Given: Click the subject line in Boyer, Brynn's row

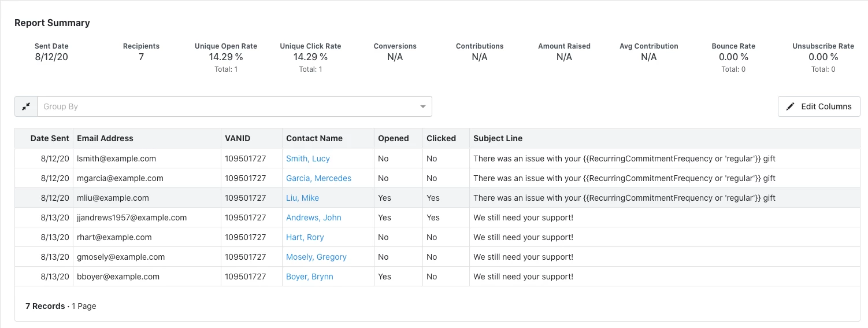Looking at the screenshot, I should [524, 277].
